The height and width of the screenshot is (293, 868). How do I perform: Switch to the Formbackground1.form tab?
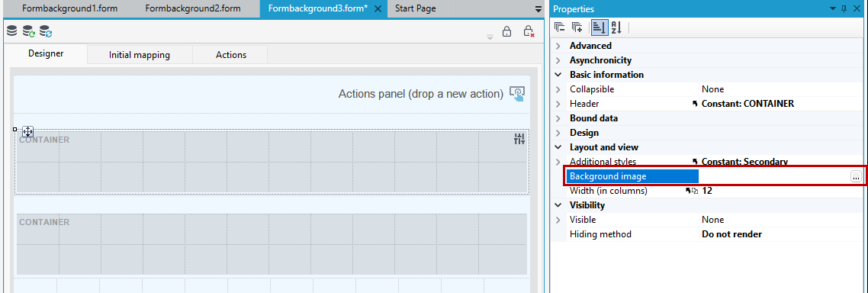click(x=69, y=9)
